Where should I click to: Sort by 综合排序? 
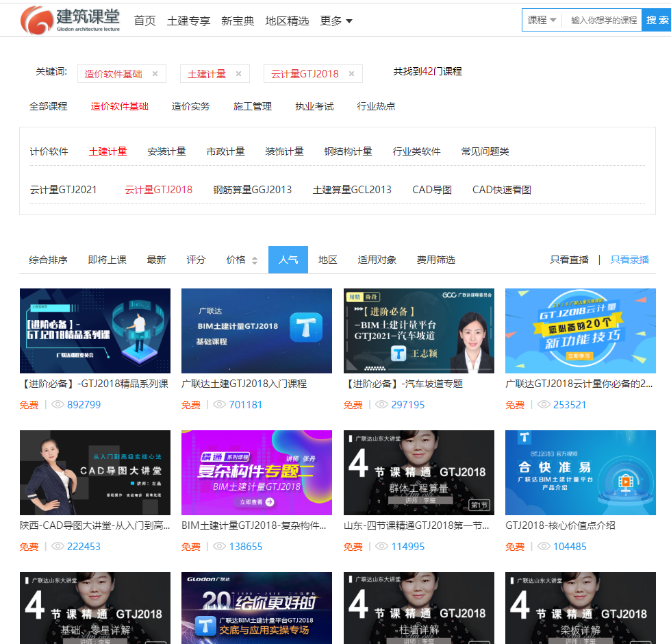tap(48, 260)
